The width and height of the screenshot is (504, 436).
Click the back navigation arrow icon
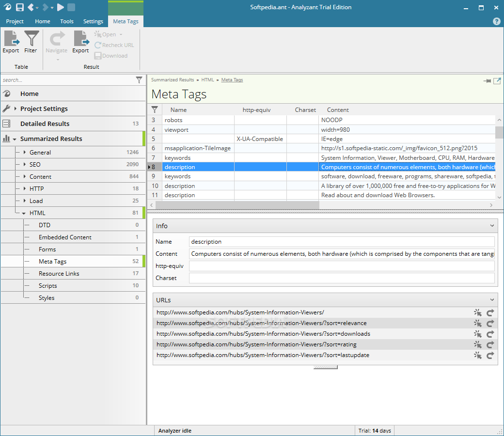coord(31,7)
